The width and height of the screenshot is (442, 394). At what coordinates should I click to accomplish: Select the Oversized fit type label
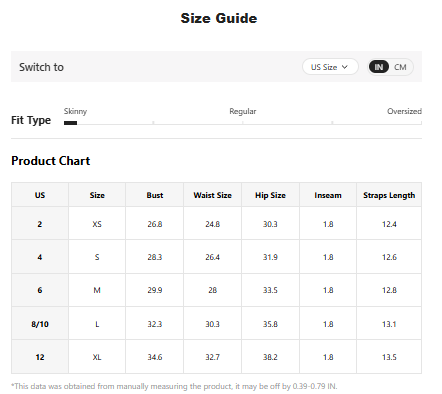click(404, 111)
